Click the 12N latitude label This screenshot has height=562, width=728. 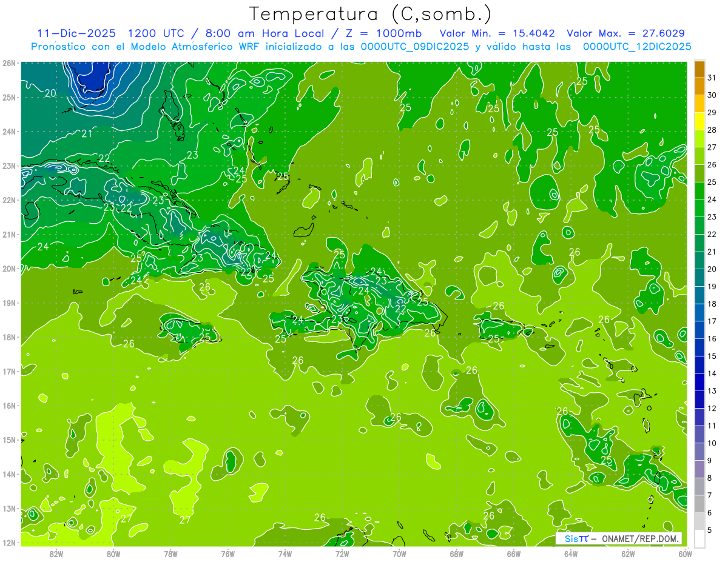[9, 543]
